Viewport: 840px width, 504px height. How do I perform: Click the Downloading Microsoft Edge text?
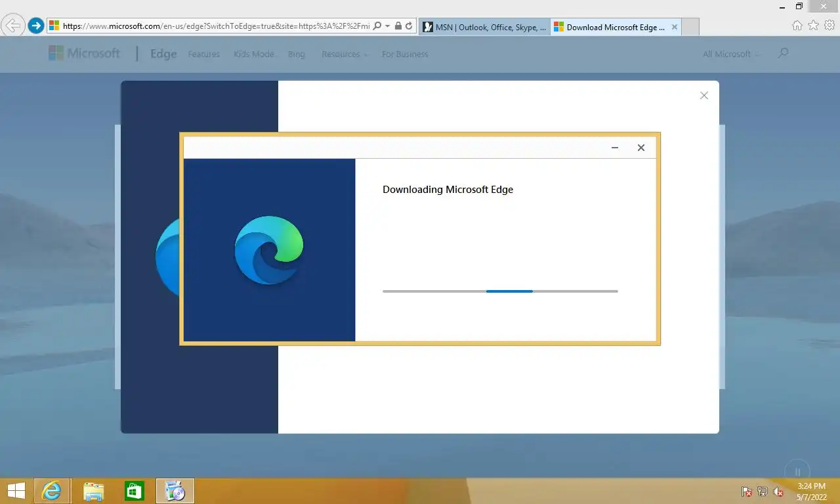point(448,190)
